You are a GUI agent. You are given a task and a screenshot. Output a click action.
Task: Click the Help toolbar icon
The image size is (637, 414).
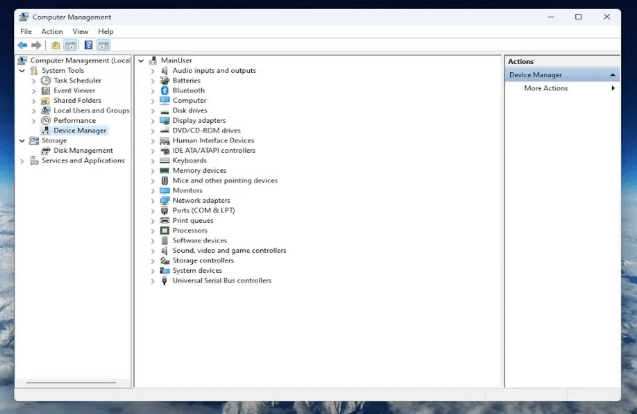[88, 45]
